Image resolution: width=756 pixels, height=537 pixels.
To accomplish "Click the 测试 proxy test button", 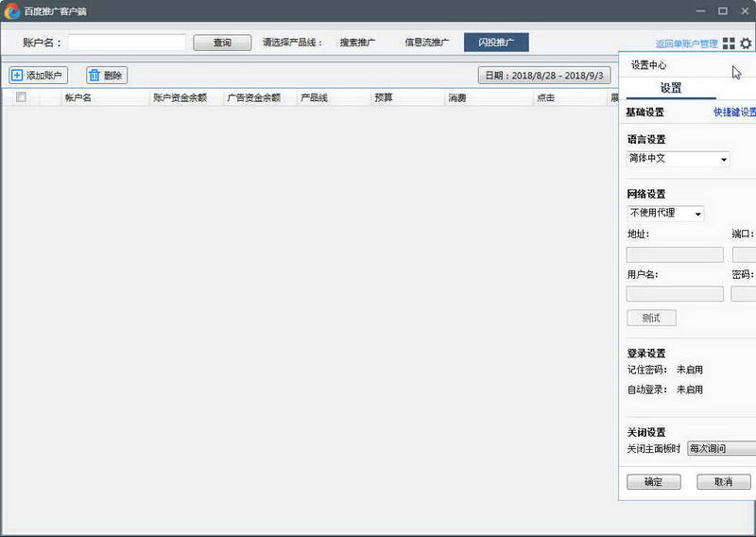I will (651, 318).
